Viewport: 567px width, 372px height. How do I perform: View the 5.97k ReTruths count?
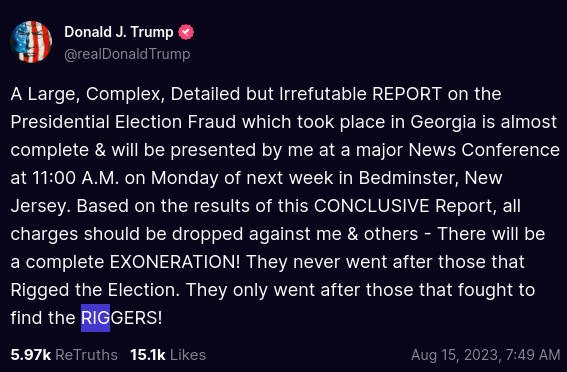tap(31, 355)
